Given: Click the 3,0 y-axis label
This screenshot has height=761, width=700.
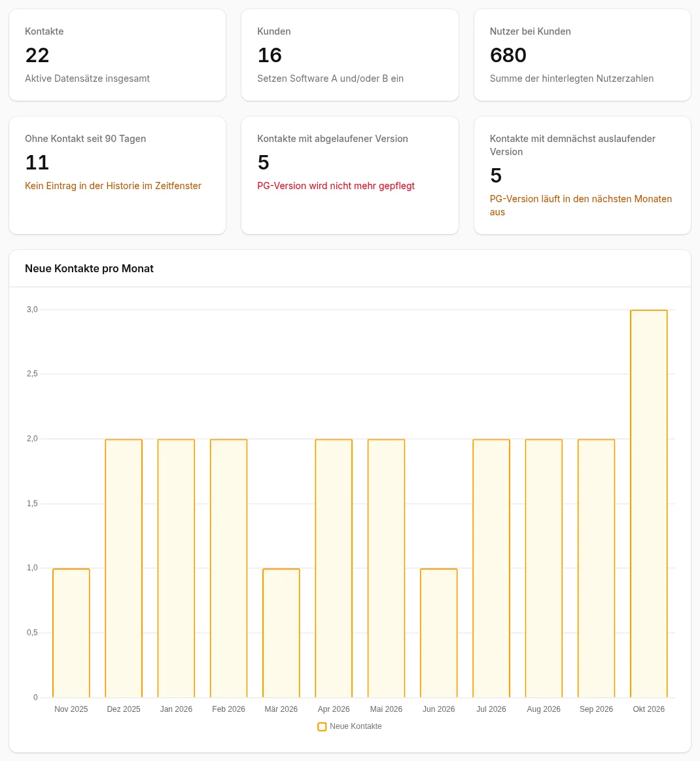Looking at the screenshot, I should point(32,309).
